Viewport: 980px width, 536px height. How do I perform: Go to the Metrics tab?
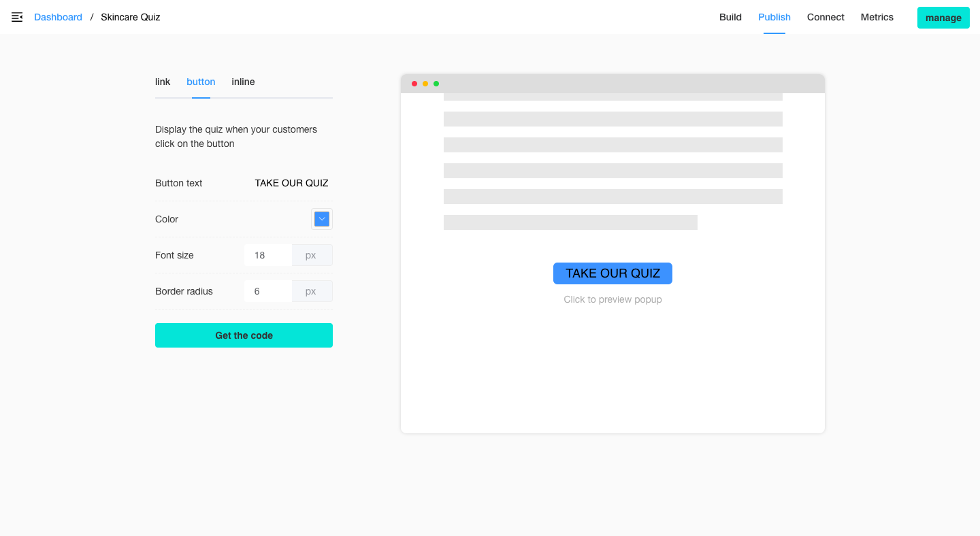coord(877,17)
